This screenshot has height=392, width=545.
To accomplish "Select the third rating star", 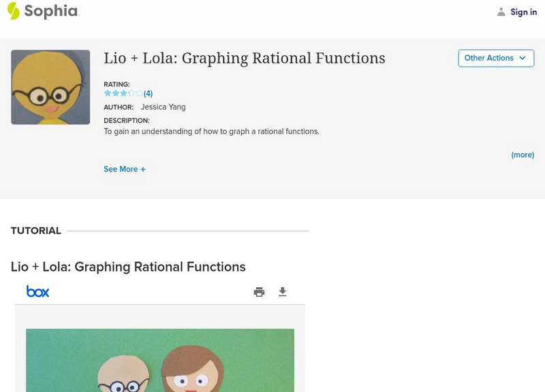I will tap(123, 93).
